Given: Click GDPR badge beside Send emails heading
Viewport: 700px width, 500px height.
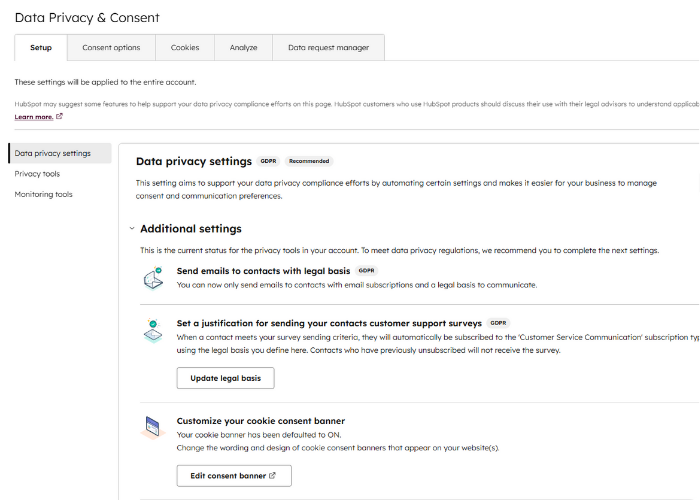Looking at the screenshot, I should click(367, 271).
